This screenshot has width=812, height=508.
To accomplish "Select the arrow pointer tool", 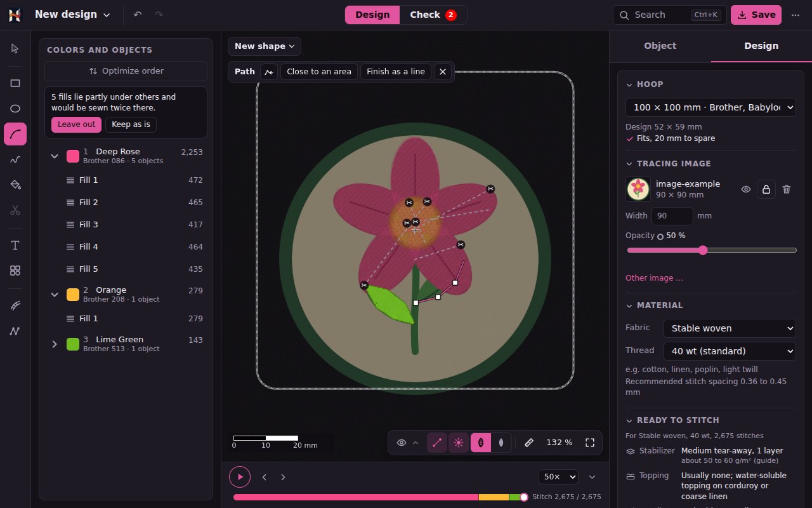I will [15, 49].
